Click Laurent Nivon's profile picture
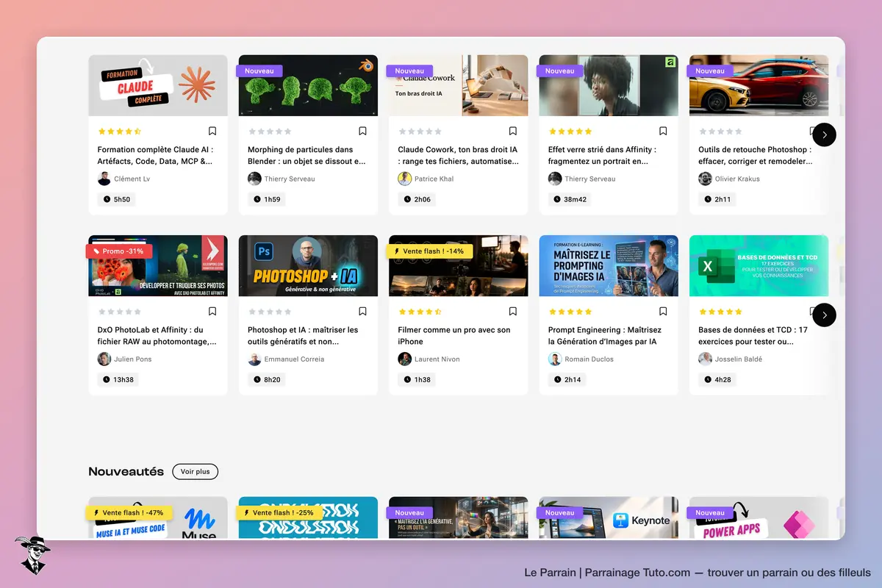882x588 pixels. [405, 359]
